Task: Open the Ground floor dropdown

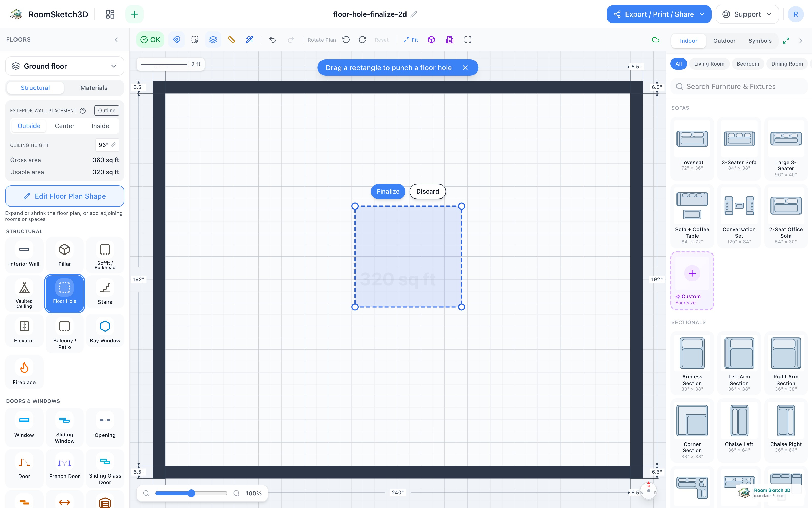Action: point(64,66)
